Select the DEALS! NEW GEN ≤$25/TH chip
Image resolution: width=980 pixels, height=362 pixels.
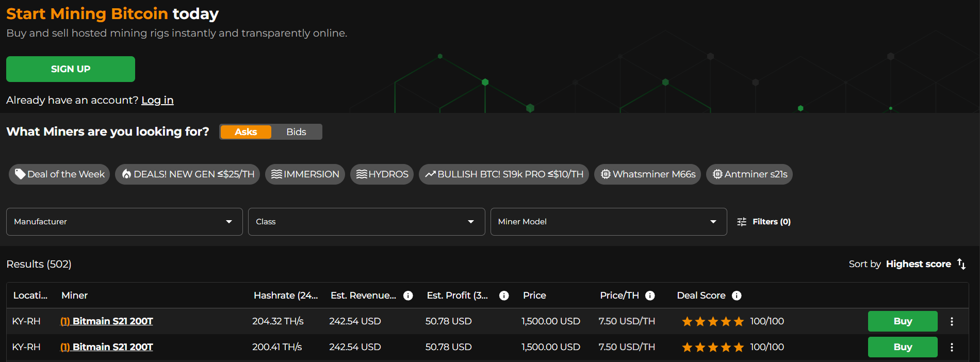point(188,174)
